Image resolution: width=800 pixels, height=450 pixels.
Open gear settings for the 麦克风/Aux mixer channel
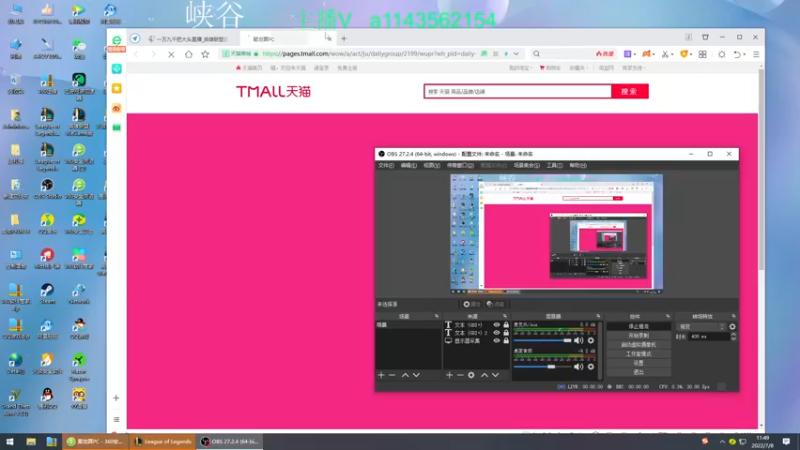point(591,340)
